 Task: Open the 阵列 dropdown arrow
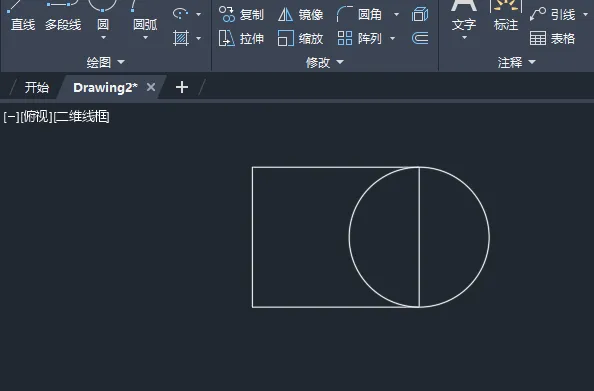pyautogui.click(x=392, y=38)
